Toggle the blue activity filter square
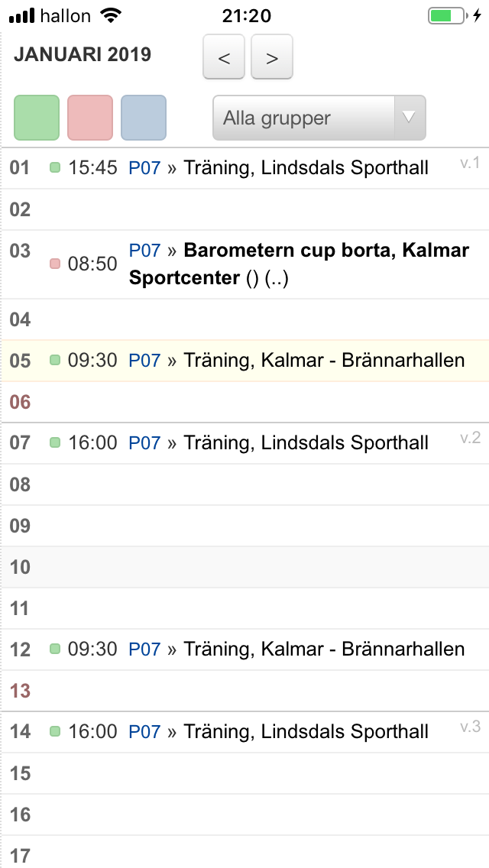This screenshot has width=489, height=868. (x=144, y=118)
